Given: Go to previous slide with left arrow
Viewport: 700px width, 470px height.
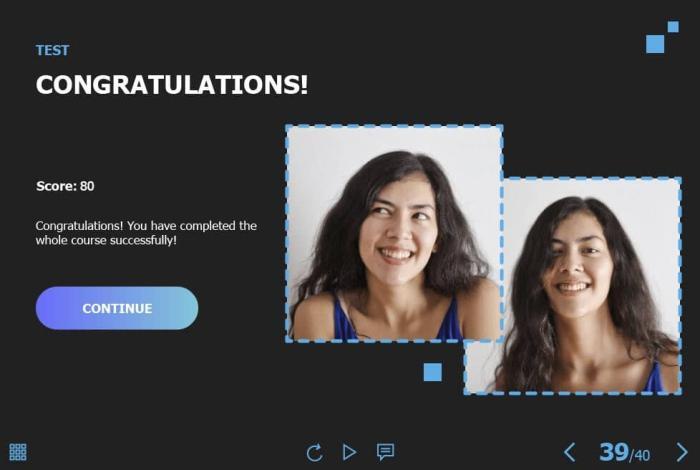Looking at the screenshot, I should click(x=570, y=452).
